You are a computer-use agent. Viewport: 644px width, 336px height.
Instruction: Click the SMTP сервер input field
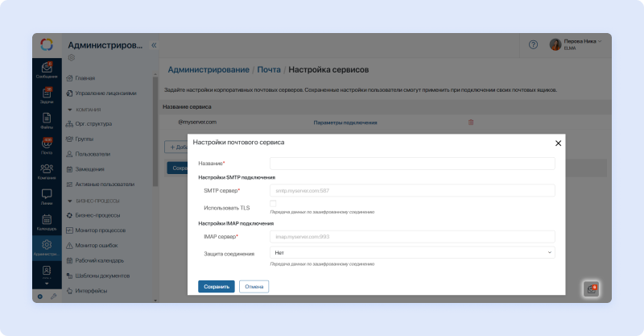pyautogui.click(x=412, y=191)
